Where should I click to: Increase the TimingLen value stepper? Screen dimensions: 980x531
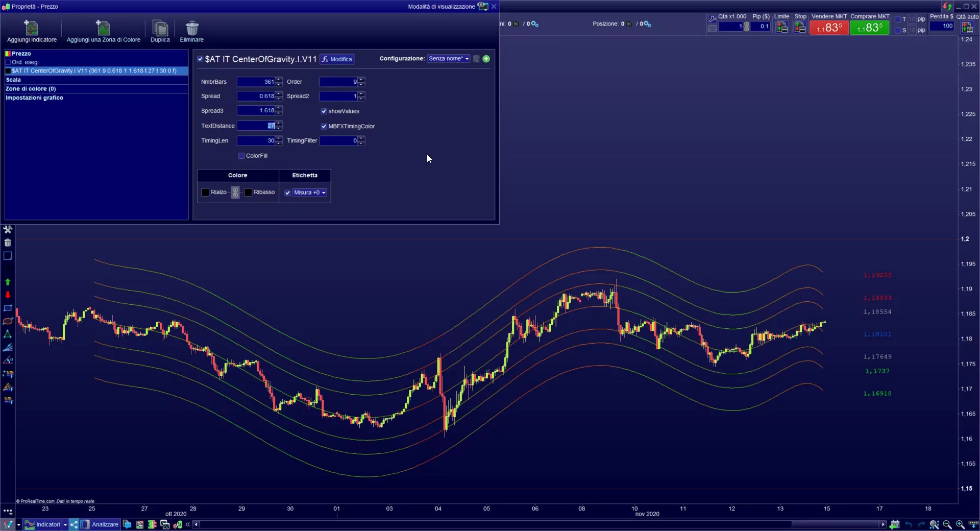point(279,138)
